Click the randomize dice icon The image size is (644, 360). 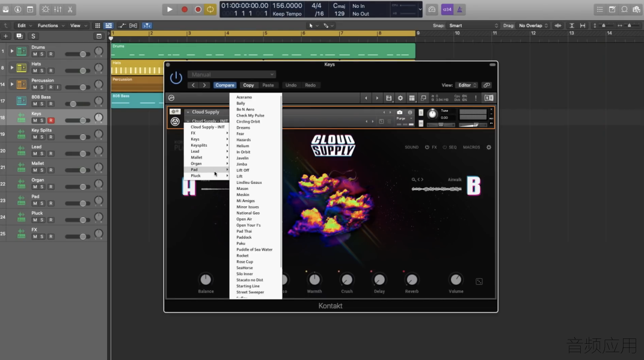point(479,282)
